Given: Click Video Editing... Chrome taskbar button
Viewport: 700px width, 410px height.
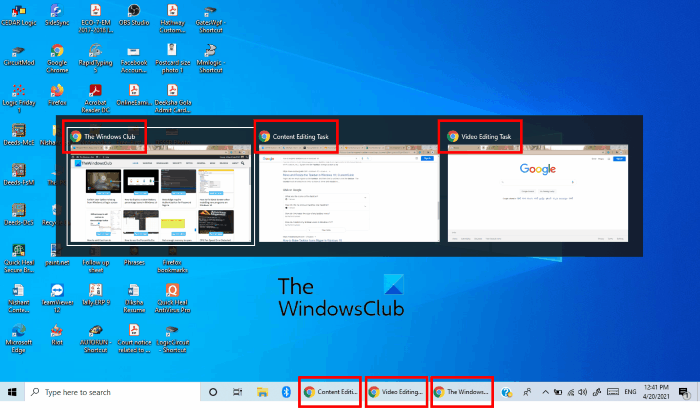Looking at the screenshot, I should coord(396,392).
